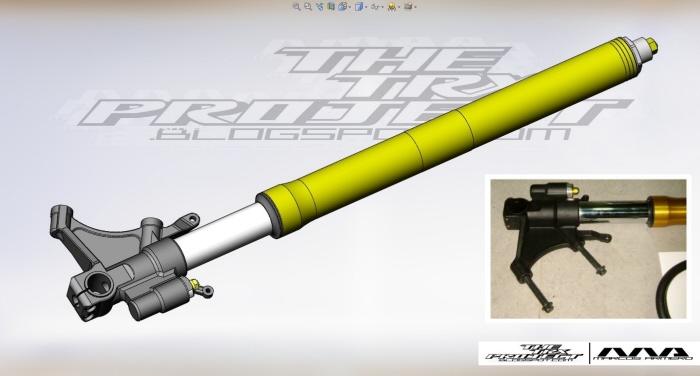Click the Previous View icon

click(320, 6)
